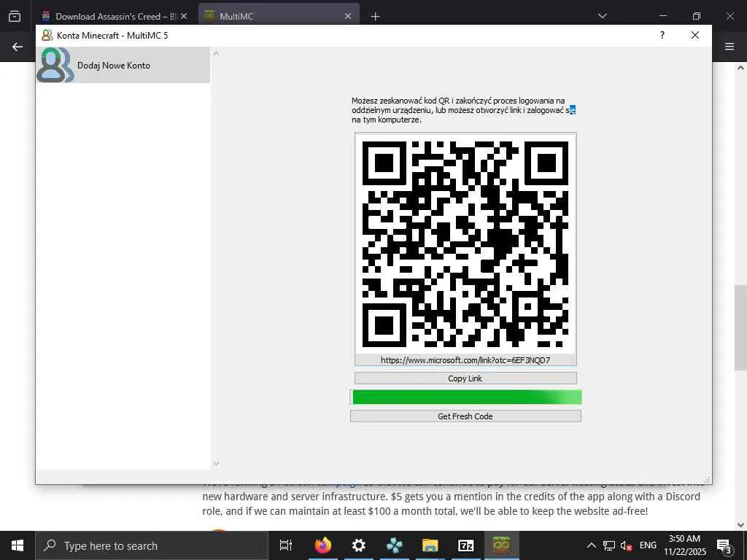The height and width of the screenshot is (560, 747).
Task: Open 7-Zip from the taskbar
Action: click(466, 545)
